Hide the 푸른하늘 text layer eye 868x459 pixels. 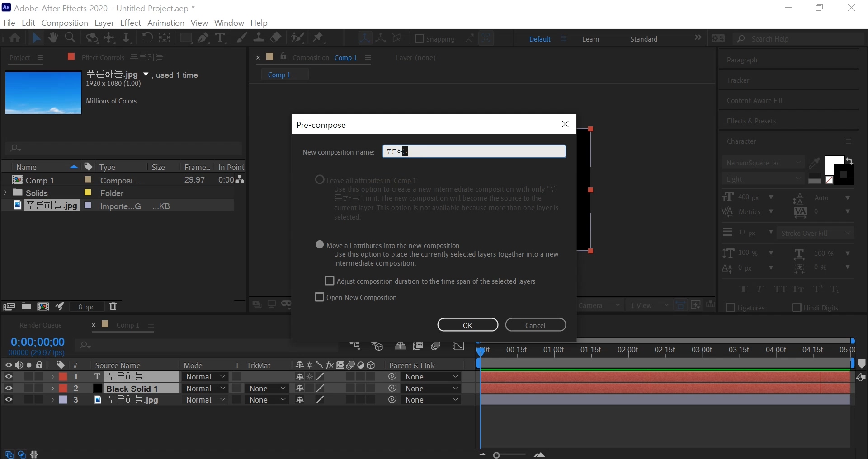(x=9, y=376)
